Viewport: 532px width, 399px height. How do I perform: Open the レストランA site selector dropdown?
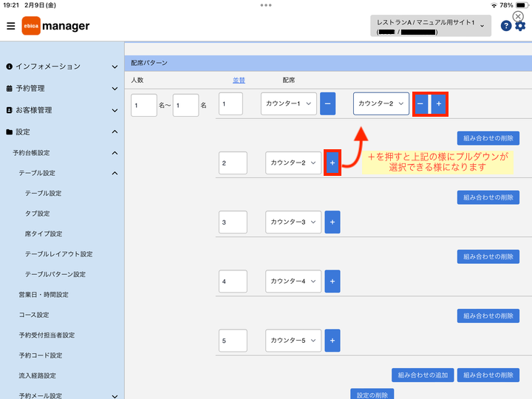(431, 26)
